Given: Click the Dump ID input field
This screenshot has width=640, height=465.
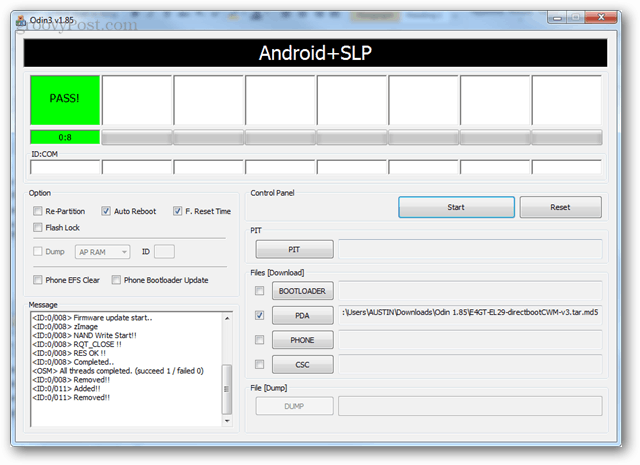Looking at the screenshot, I should tap(164, 251).
